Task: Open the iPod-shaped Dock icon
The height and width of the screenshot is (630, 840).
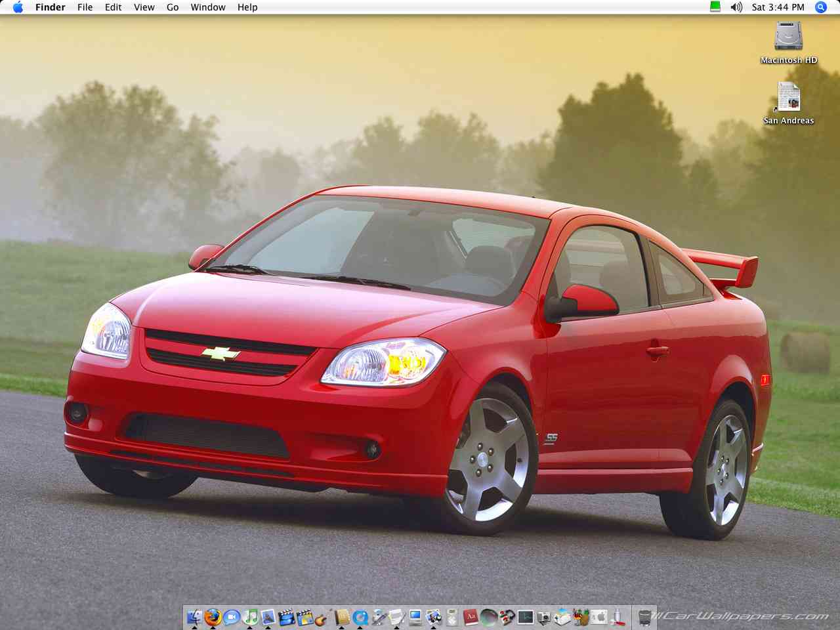Action: pos(452,617)
